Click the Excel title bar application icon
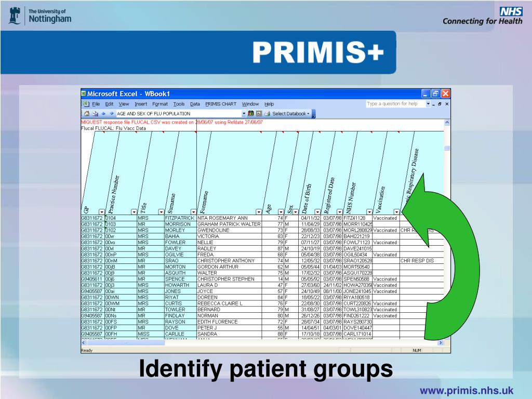The height and width of the screenshot is (399, 532). (x=84, y=94)
